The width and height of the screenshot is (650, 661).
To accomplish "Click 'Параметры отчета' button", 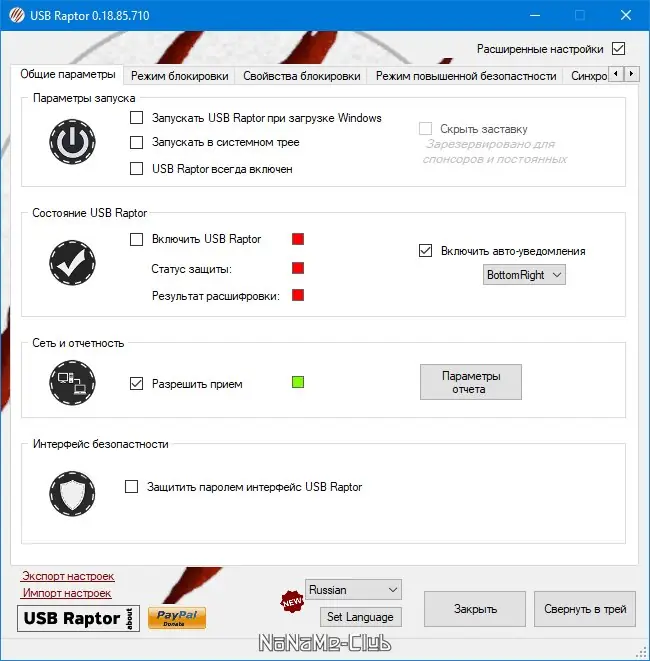I will click(471, 382).
